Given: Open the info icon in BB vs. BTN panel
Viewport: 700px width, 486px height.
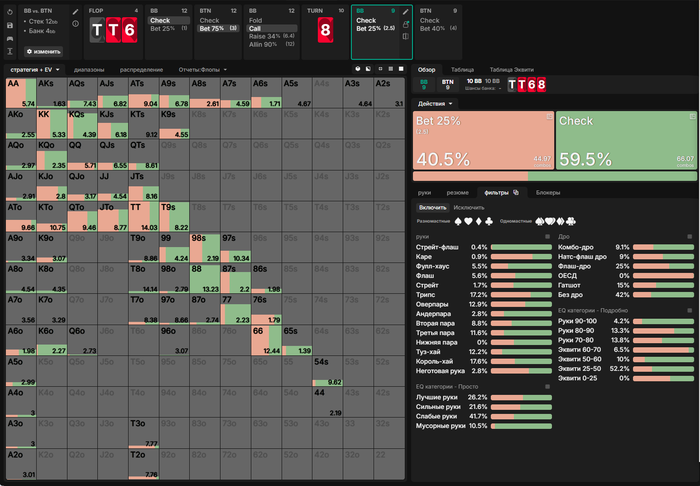Looking at the screenshot, I should [75, 24].
